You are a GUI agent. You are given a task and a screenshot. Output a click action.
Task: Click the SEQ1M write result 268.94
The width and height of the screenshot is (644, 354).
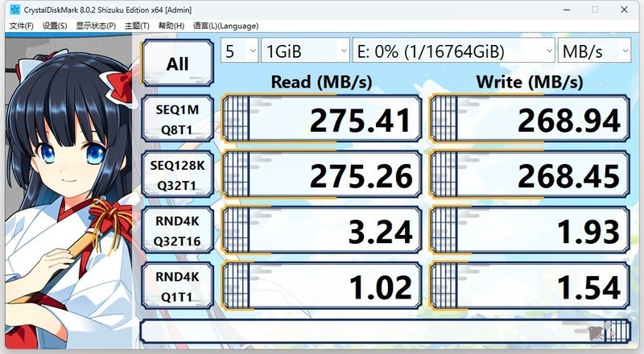[x=530, y=119]
